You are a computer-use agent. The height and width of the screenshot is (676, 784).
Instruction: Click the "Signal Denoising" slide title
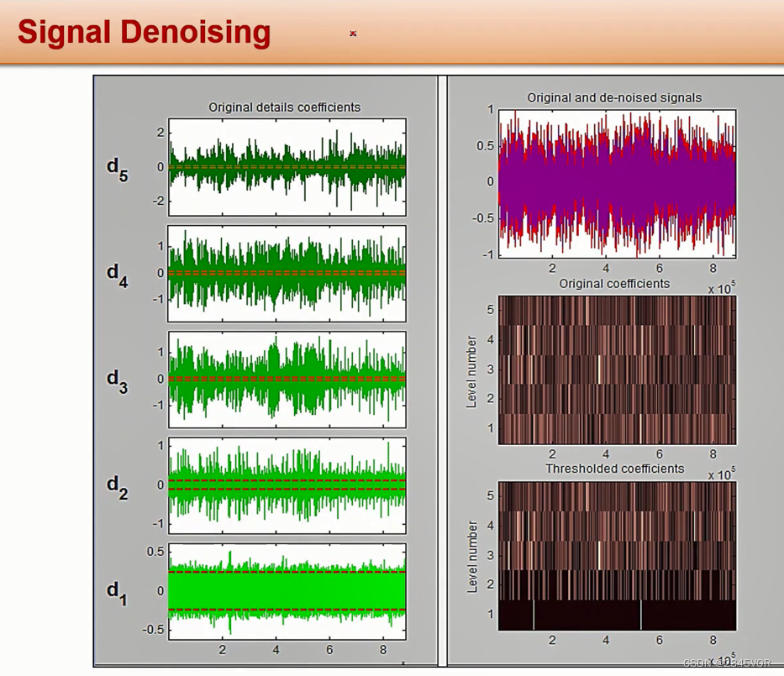pos(144,32)
